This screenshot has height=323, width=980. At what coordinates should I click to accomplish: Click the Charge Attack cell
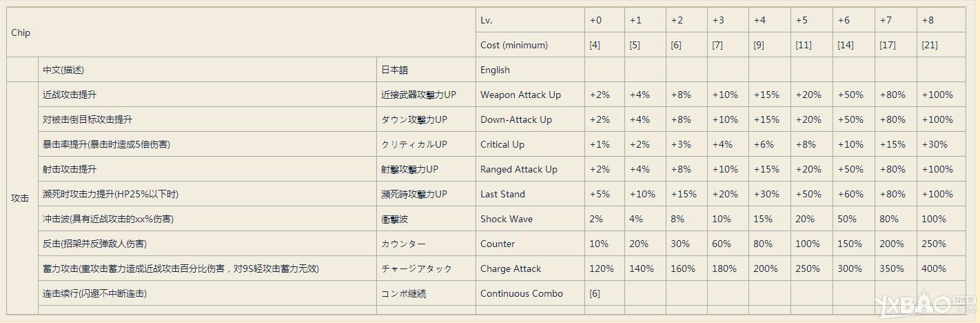pyautogui.click(x=530, y=268)
